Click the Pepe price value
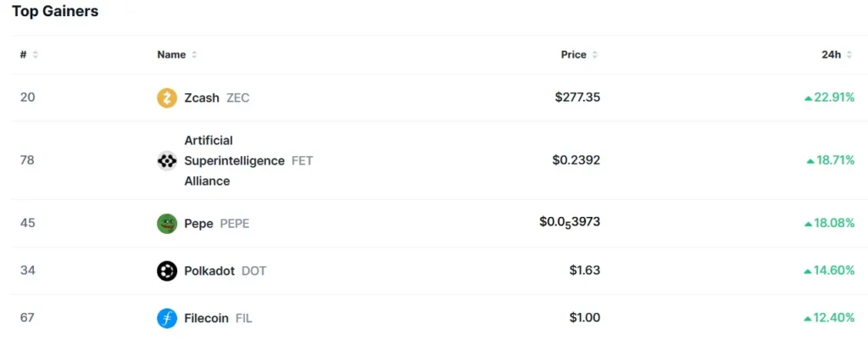868x340 pixels. pyautogui.click(x=570, y=224)
